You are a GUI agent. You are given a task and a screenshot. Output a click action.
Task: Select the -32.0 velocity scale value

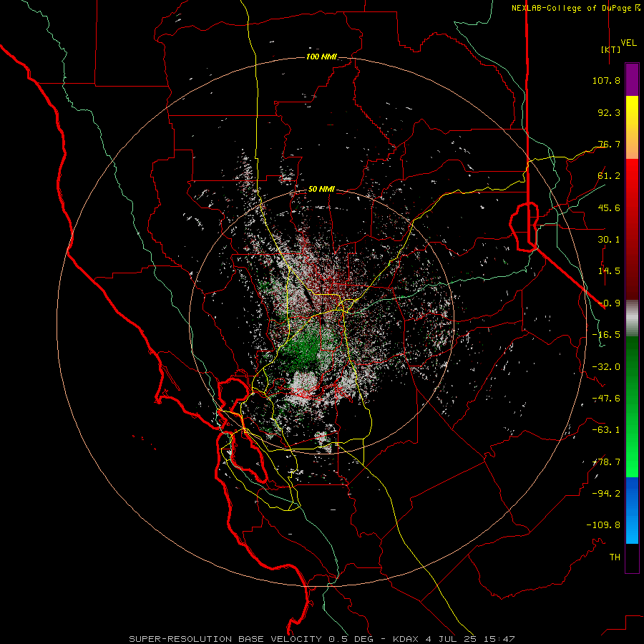pos(606,367)
